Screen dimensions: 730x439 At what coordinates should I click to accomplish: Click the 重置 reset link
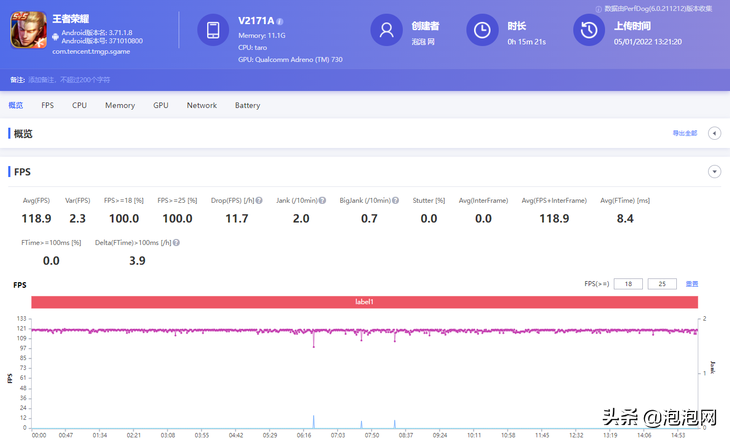tap(692, 284)
